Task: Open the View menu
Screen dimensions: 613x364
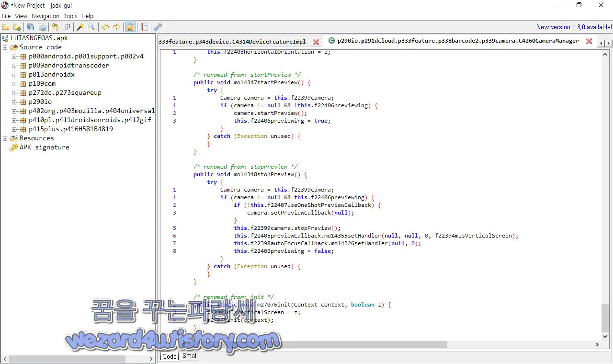Action: coord(21,16)
